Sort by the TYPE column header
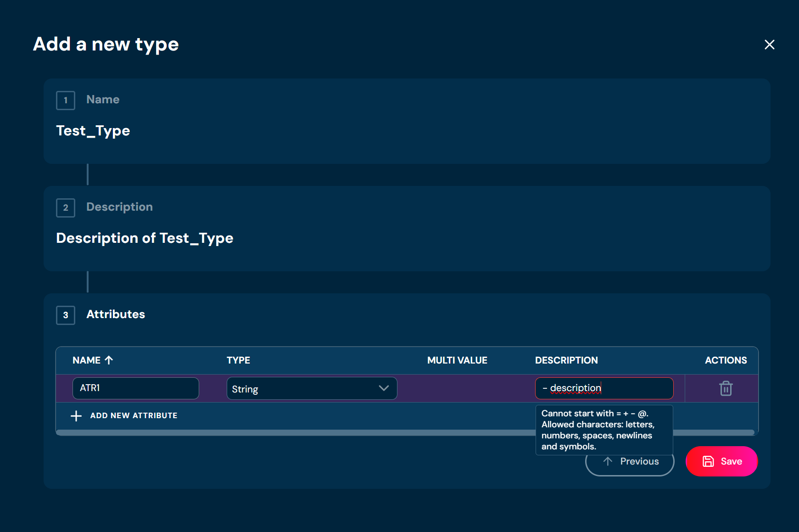 pyautogui.click(x=238, y=360)
